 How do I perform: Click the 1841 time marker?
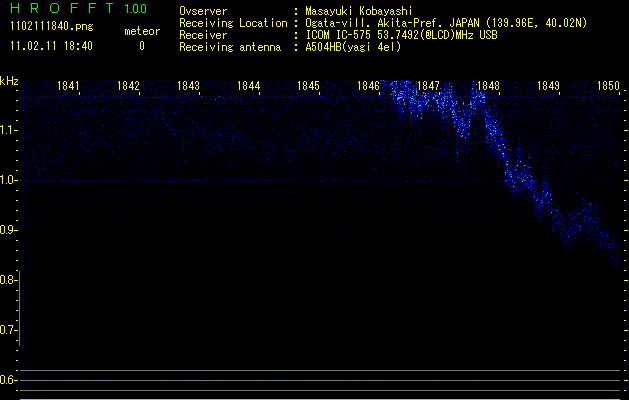click(x=68, y=85)
